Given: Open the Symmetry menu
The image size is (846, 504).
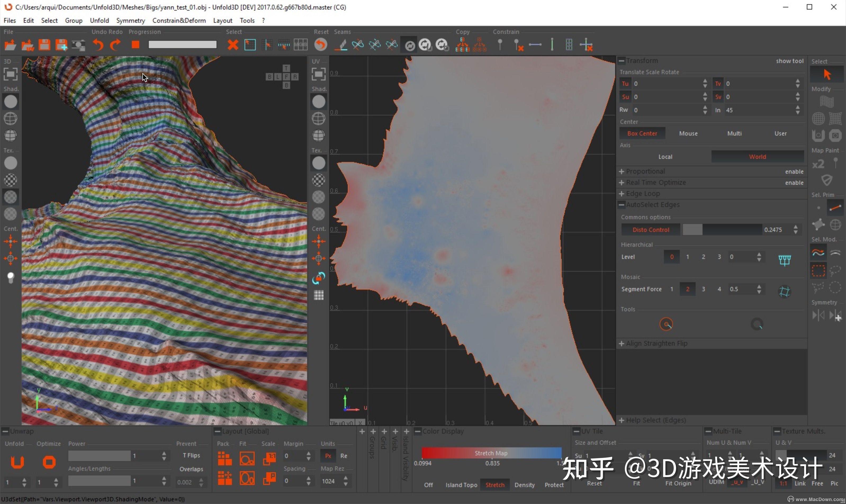Looking at the screenshot, I should (x=130, y=20).
